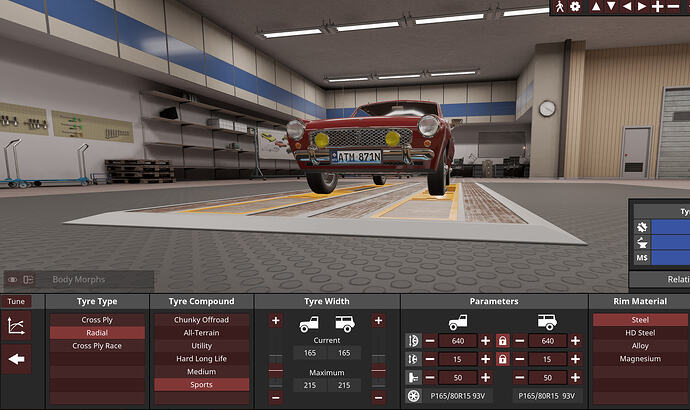Rotate camera with the left arrow icon

coord(627,7)
